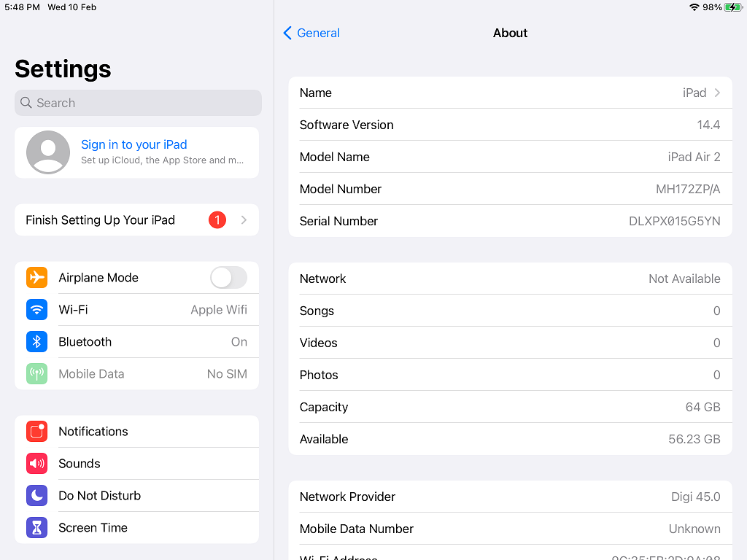Tap the No SIM status text
This screenshot has height=560, width=747.
pos(227,374)
